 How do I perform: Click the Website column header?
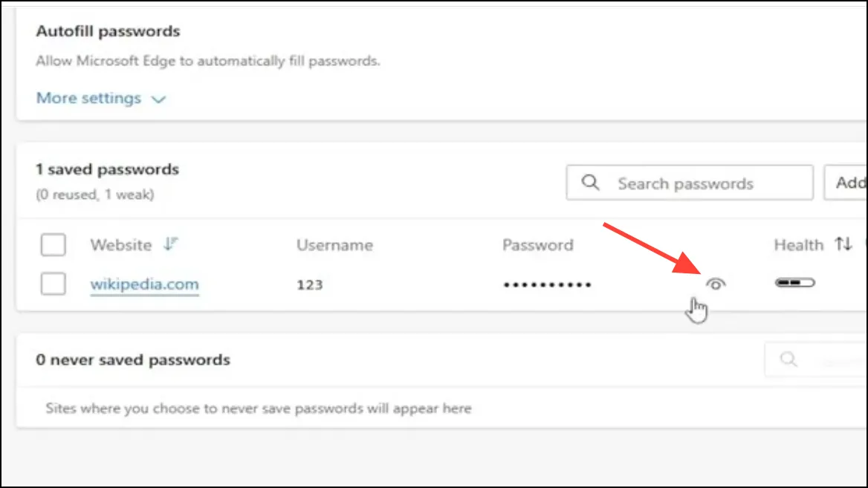[x=120, y=244]
